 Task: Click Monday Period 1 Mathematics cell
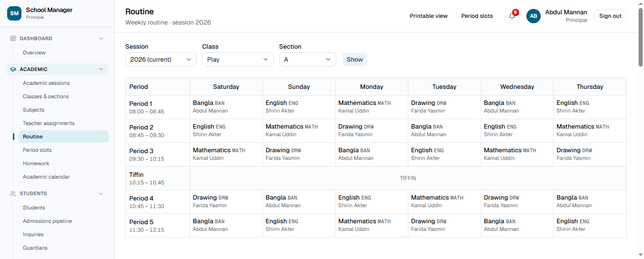coord(372,107)
